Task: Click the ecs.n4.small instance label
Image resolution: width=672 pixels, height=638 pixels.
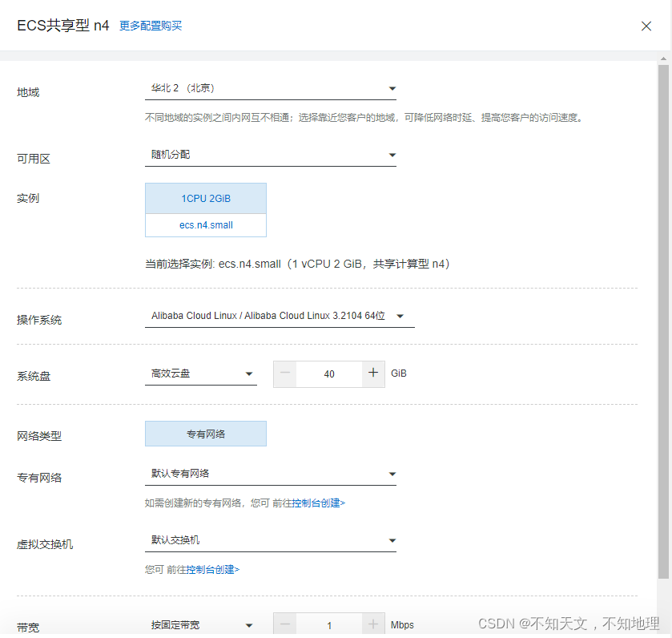Action: click(x=206, y=225)
